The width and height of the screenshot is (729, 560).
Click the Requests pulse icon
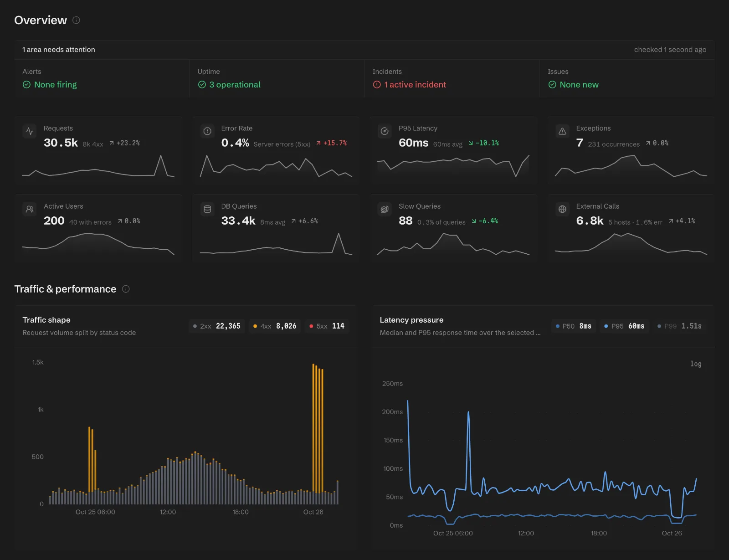tap(30, 131)
